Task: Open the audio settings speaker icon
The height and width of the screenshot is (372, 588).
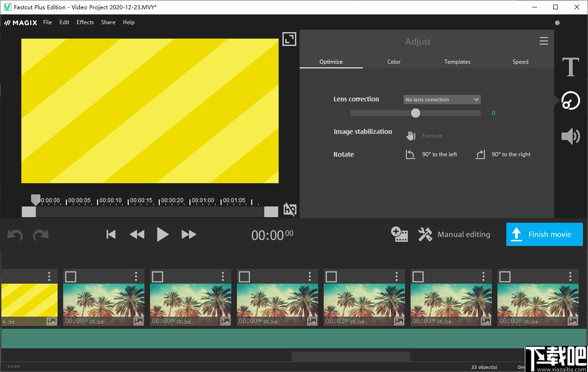Action: [x=570, y=136]
